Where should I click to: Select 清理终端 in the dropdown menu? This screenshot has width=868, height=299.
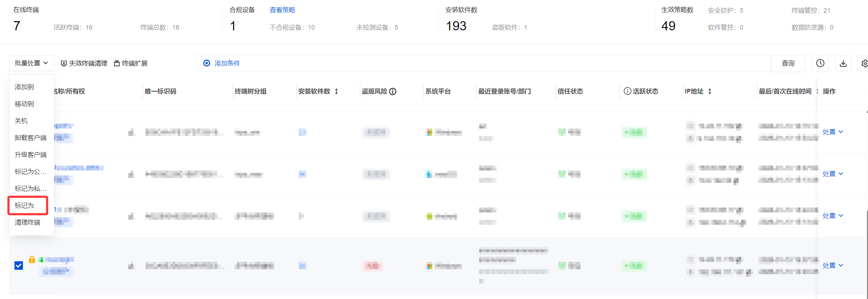[x=28, y=222]
